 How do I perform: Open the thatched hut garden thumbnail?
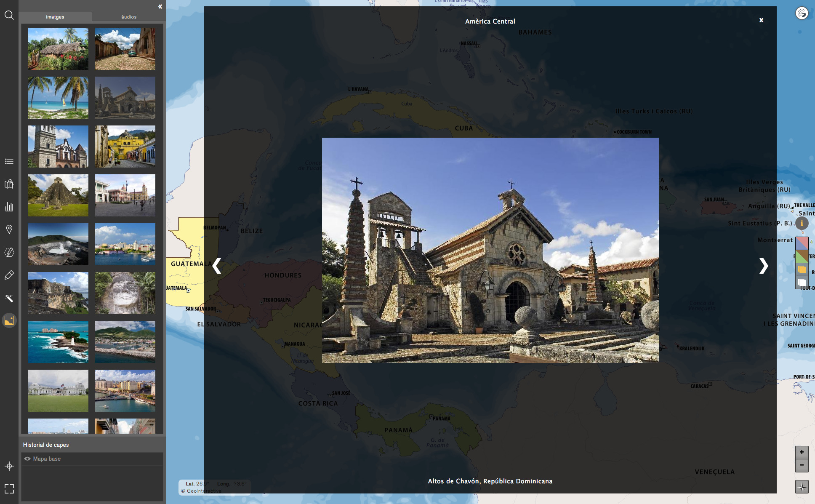point(58,49)
